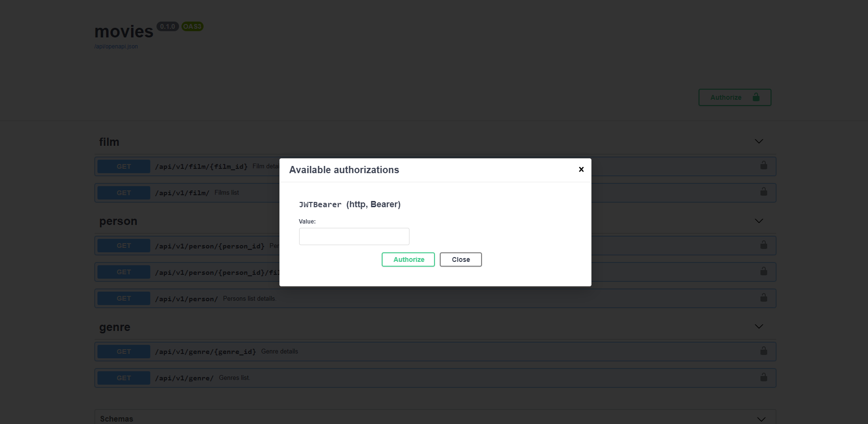Click the /api/v1/film/{film_id} path text
The image size is (868, 424).
[201, 166]
